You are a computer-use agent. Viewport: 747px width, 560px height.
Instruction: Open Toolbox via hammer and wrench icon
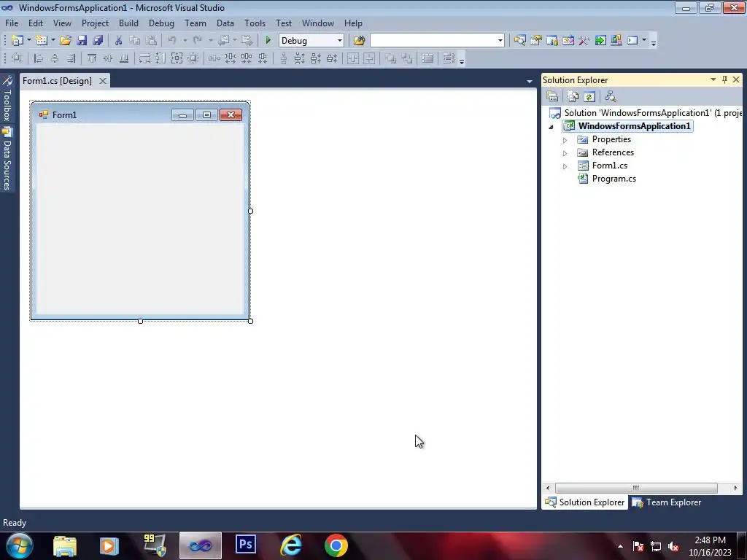584,41
